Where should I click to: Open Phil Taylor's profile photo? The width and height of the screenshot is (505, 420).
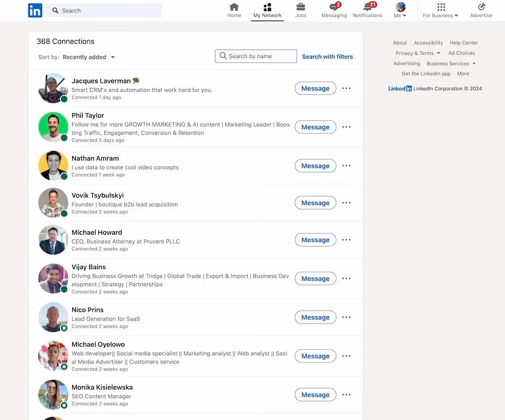click(53, 127)
